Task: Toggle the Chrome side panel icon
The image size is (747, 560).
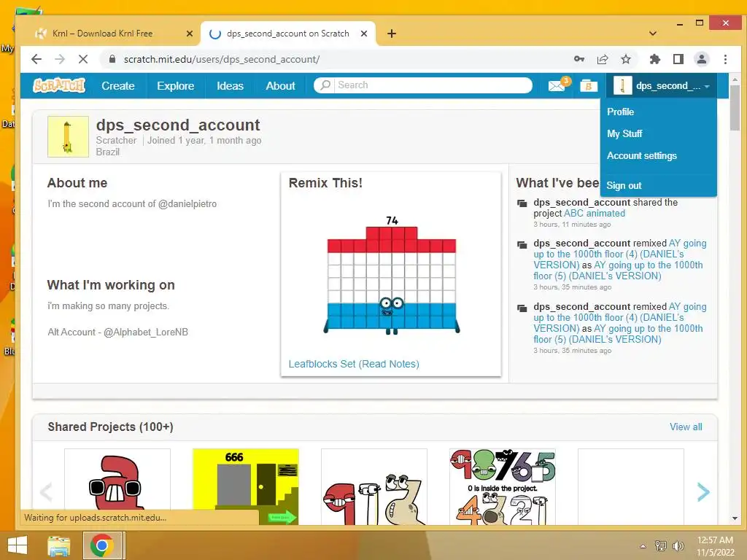Action: coord(678,59)
